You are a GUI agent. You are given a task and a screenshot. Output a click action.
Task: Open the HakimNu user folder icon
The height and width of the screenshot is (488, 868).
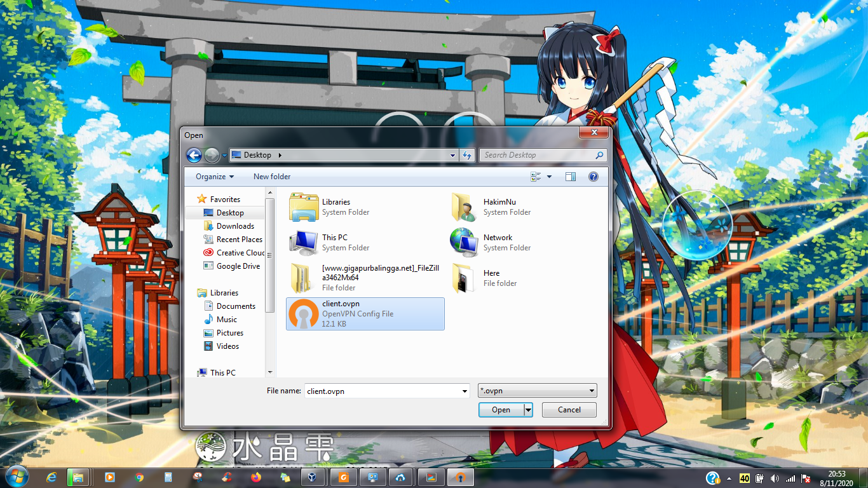pos(464,207)
